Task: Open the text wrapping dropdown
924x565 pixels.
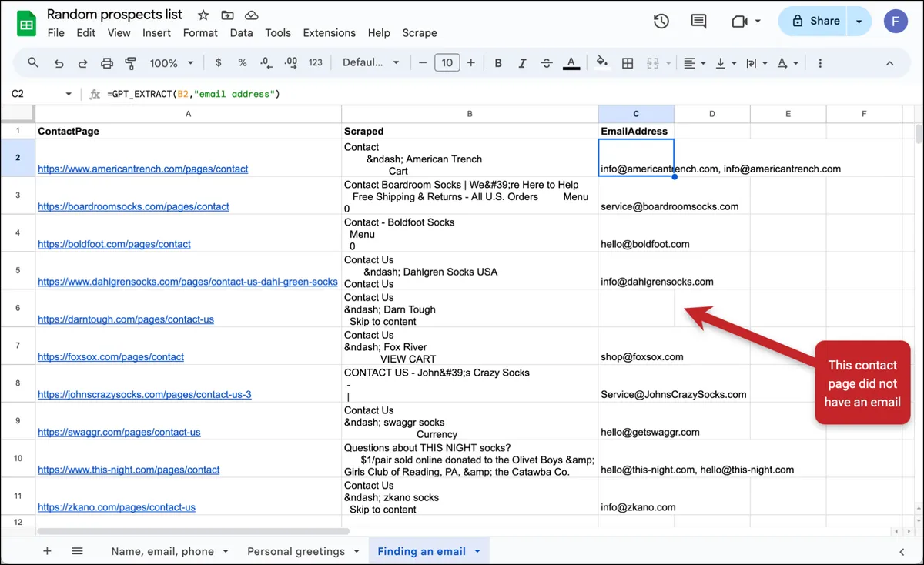Action: (x=757, y=63)
